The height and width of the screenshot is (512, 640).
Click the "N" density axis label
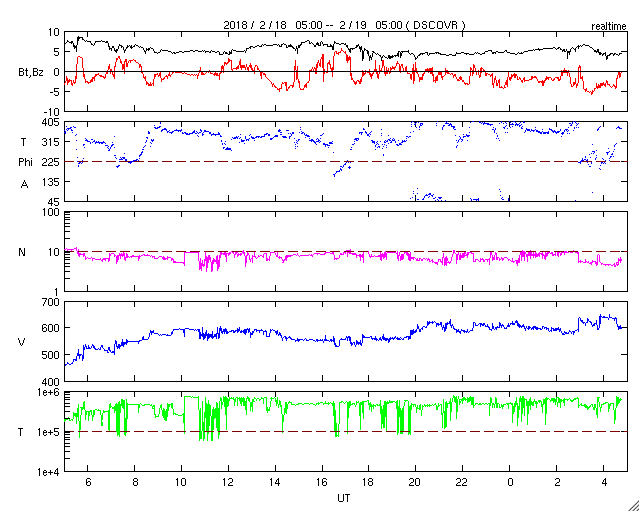click(22, 252)
